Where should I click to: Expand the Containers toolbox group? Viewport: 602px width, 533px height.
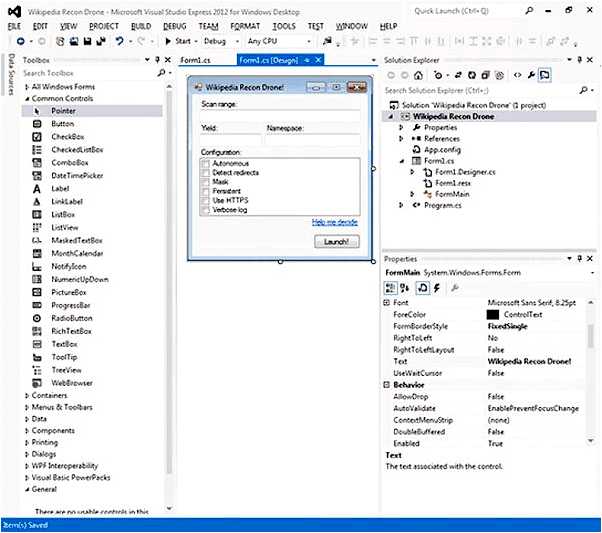point(26,396)
